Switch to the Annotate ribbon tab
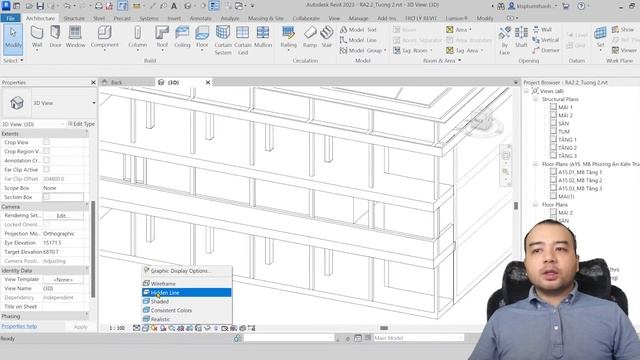This screenshot has height=360, width=640. click(200, 18)
